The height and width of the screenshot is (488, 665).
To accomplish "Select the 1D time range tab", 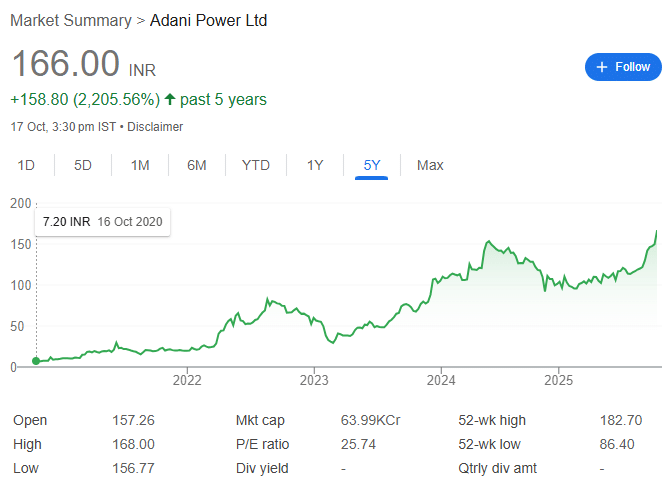I will click(27, 165).
